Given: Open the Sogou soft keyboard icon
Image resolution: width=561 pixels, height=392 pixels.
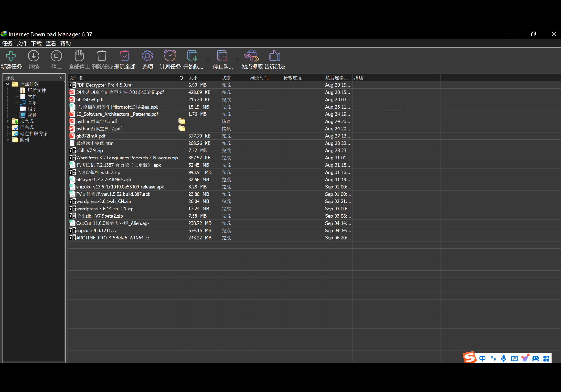Looking at the screenshot, I should (x=514, y=358).
